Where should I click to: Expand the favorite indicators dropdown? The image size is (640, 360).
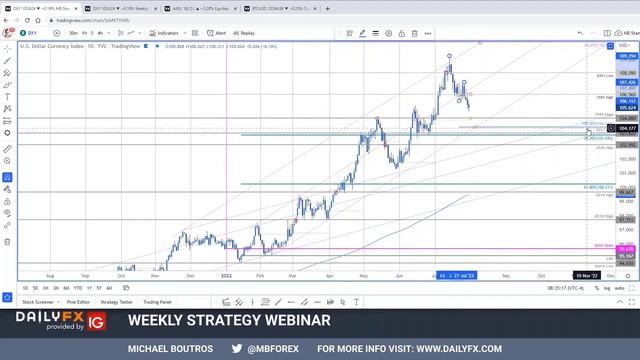[x=185, y=33]
